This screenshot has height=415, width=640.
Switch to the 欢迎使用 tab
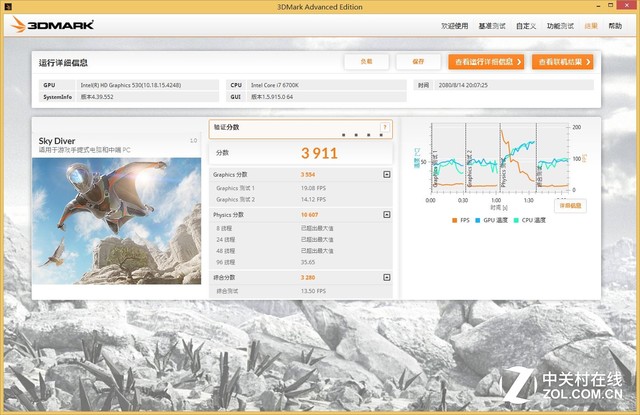click(x=456, y=26)
